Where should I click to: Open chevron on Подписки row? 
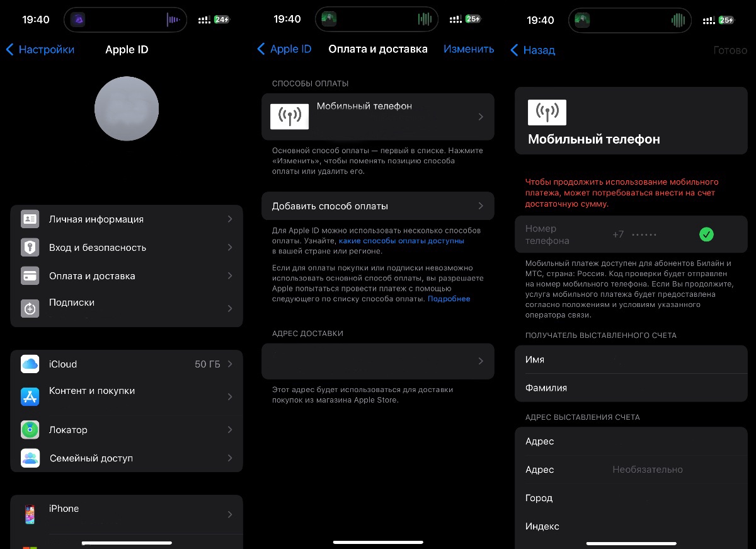tap(230, 308)
